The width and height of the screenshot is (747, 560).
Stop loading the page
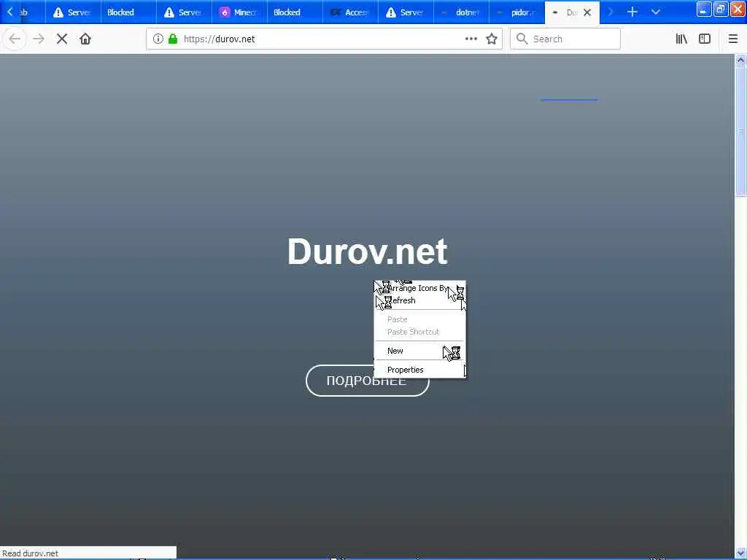pyautogui.click(x=62, y=39)
